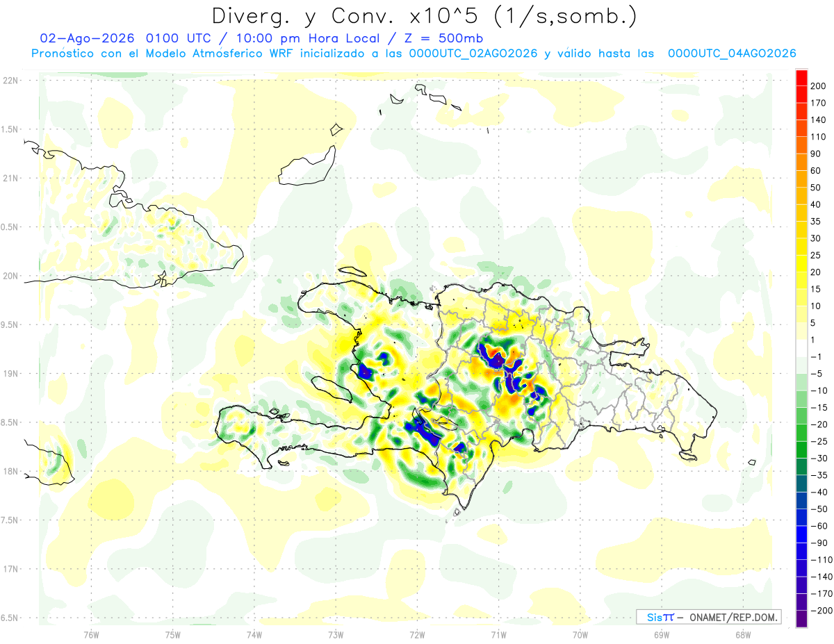
Task: Click the legend value '-60'
Action: click(x=819, y=526)
